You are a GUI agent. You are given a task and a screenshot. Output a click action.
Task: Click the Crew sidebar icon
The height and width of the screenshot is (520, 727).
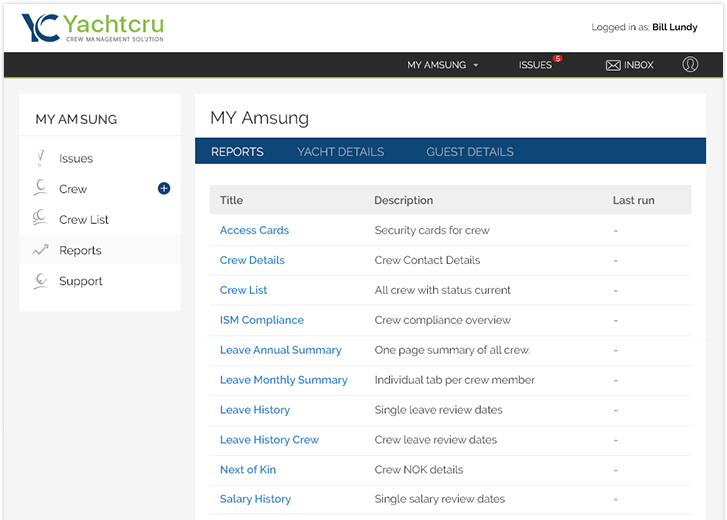pyautogui.click(x=41, y=188)
